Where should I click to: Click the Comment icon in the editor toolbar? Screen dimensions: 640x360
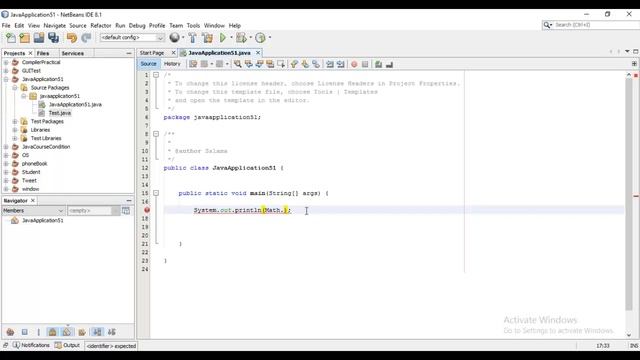click(x=378, y=64)
